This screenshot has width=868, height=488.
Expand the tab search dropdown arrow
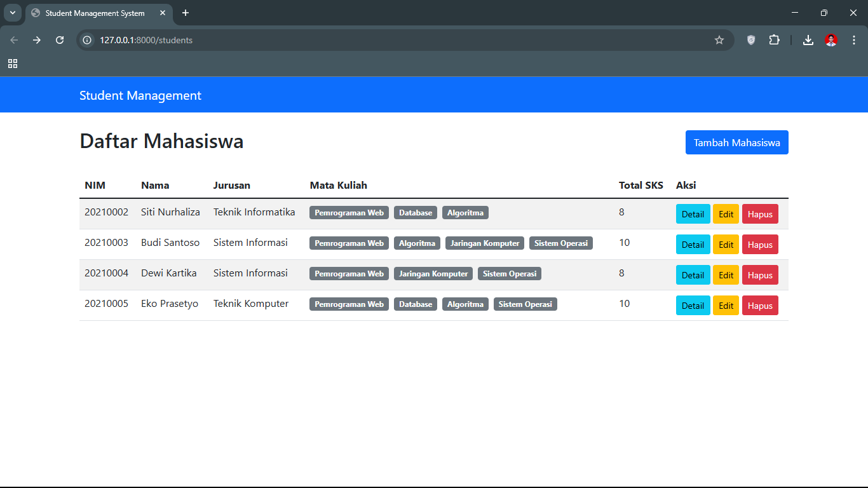(x=13, y=13)
